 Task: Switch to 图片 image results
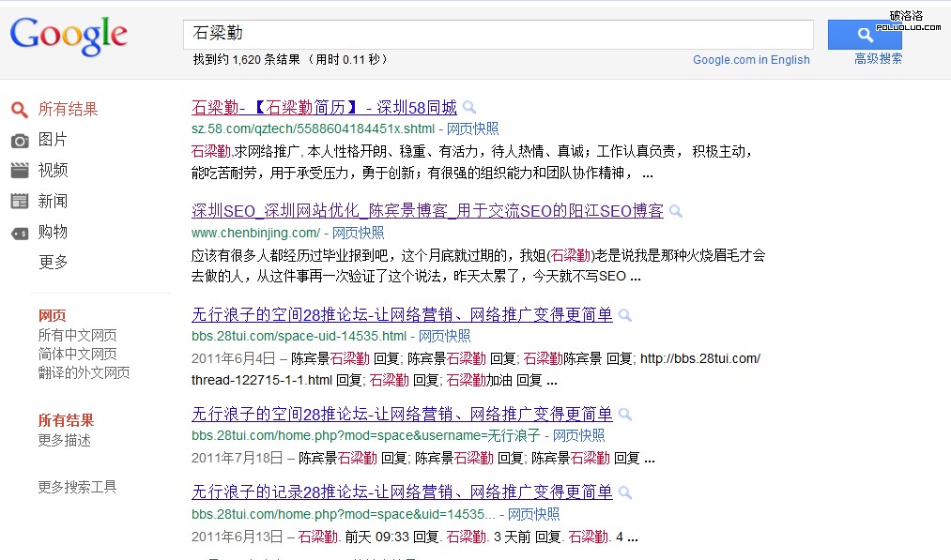[x=53, y=140]
